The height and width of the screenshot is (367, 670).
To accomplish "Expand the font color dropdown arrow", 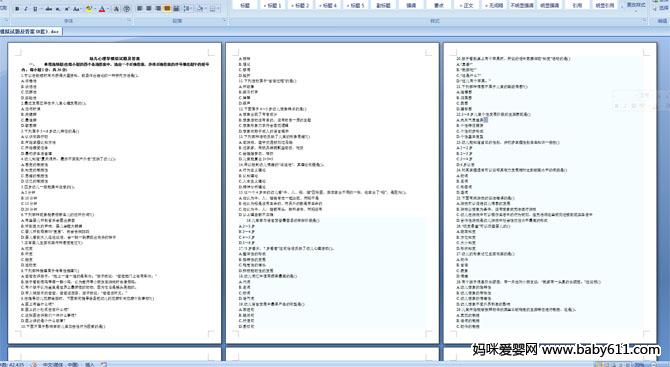I will [108, 9].
